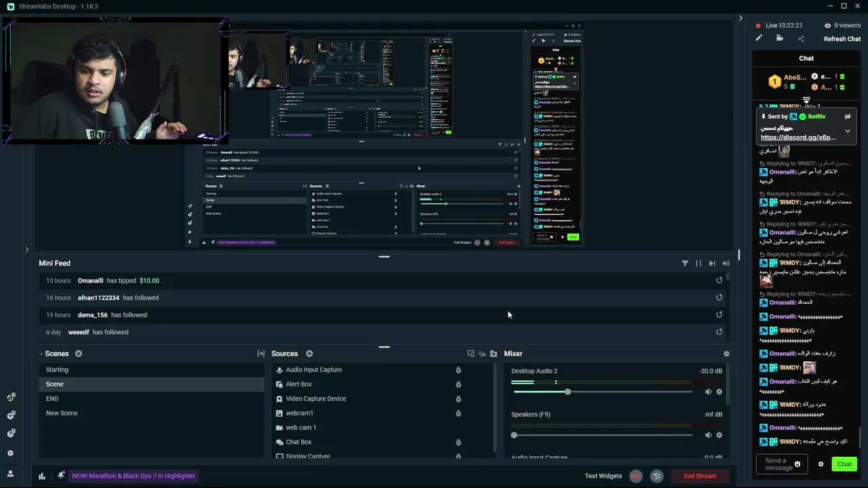Open scene transitions next to Scenes

260,354
